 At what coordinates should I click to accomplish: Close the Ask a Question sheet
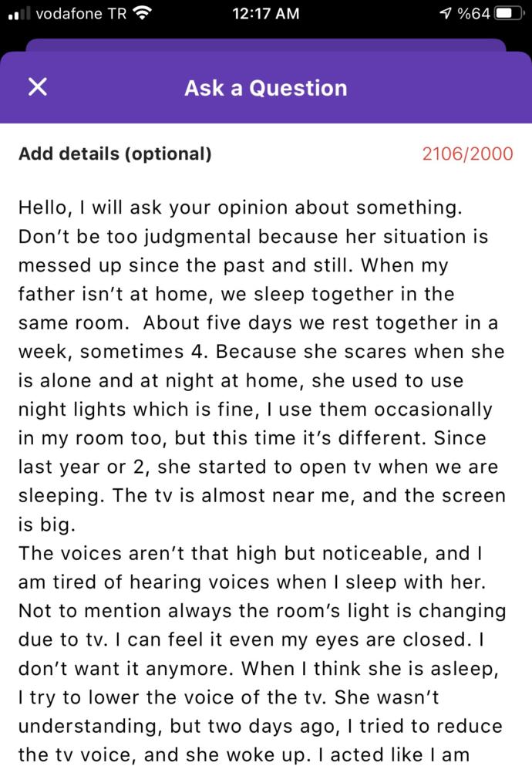coord(38,87)
